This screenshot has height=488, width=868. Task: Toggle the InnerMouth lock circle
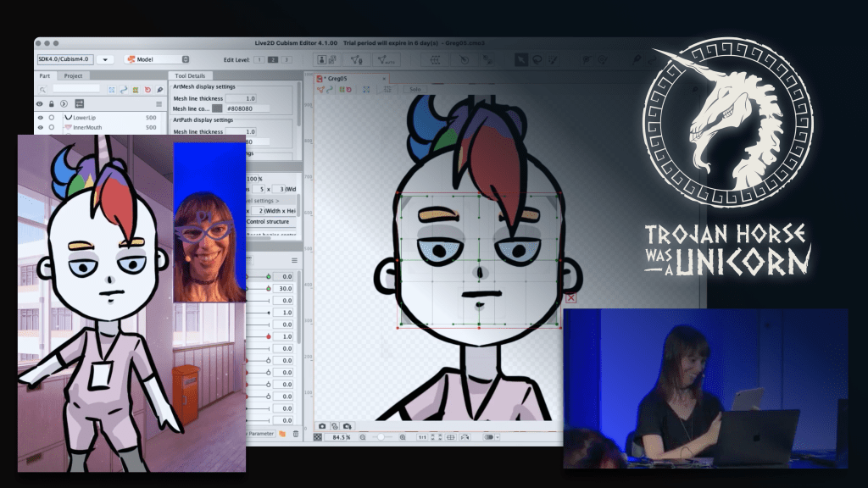(52, 127)
